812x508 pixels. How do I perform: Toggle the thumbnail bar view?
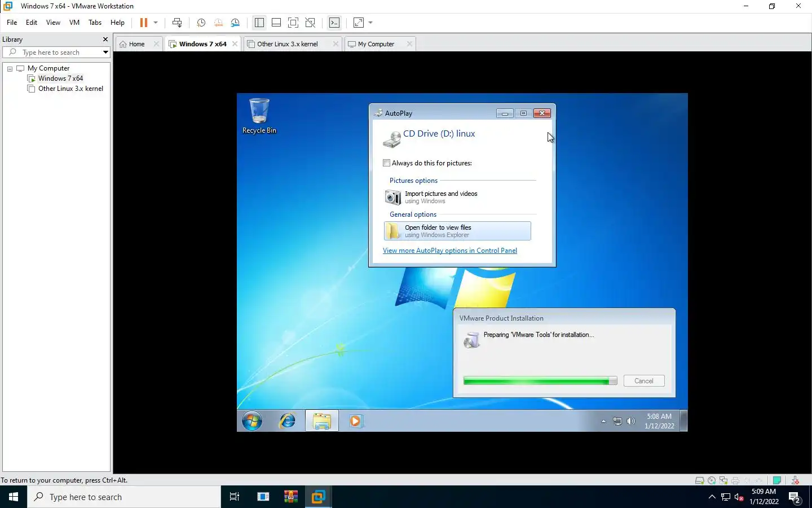click(x=276, y=23)
